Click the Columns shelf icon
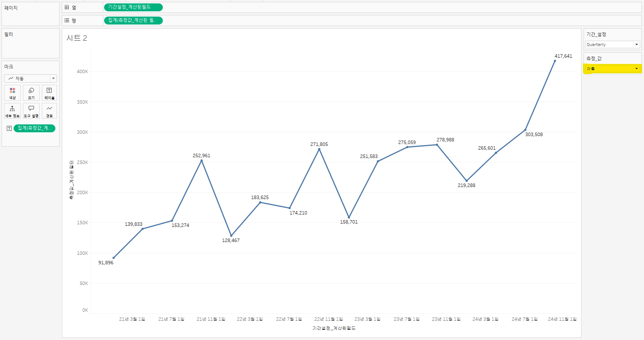This screenshot has height=340, width=644. pyautogui.click(x=67, y=7)
